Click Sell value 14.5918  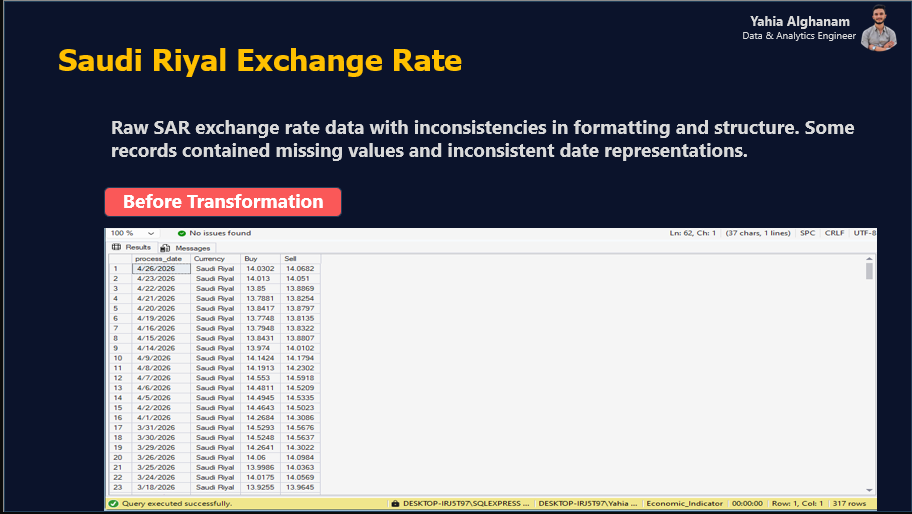[x=300, y=378]
